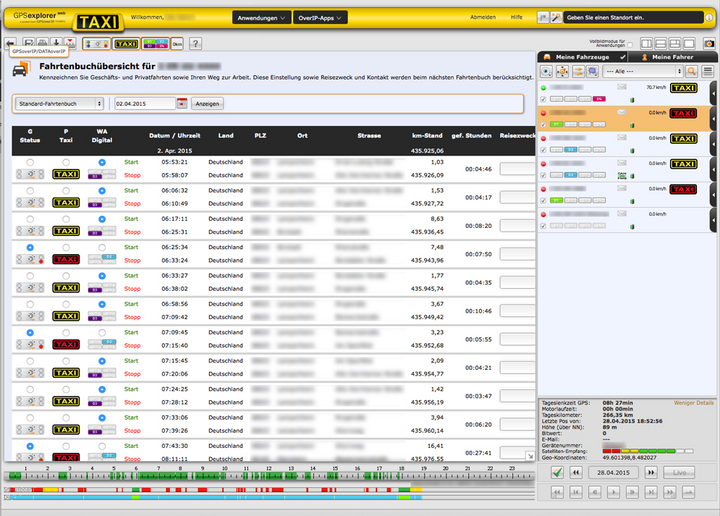This screenshot has height=516, width=720.
Task: Expand side arrow of highlighted orange vehicle row
Action: coord(714,118)
